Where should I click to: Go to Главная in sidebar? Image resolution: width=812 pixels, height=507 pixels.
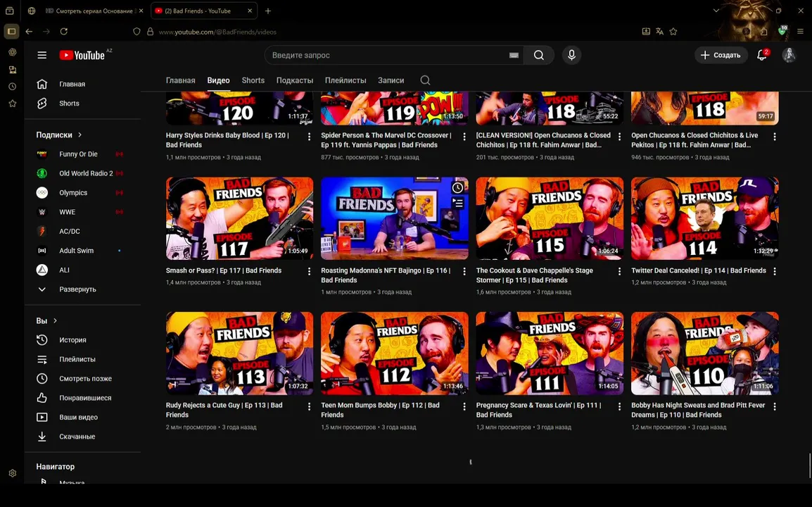pyautogui.click(x=72, y=84)
